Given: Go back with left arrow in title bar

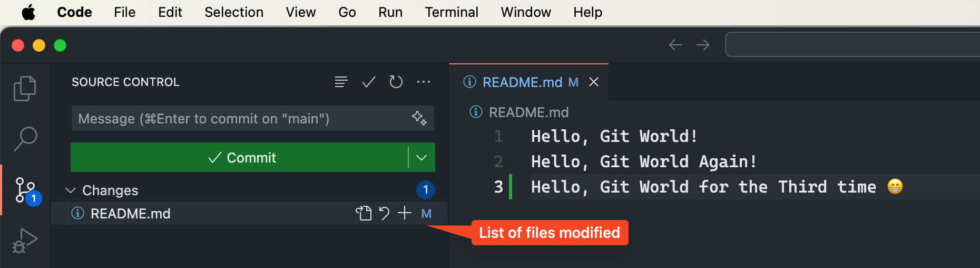Looking at the screenshot, I should click(675, 45).
